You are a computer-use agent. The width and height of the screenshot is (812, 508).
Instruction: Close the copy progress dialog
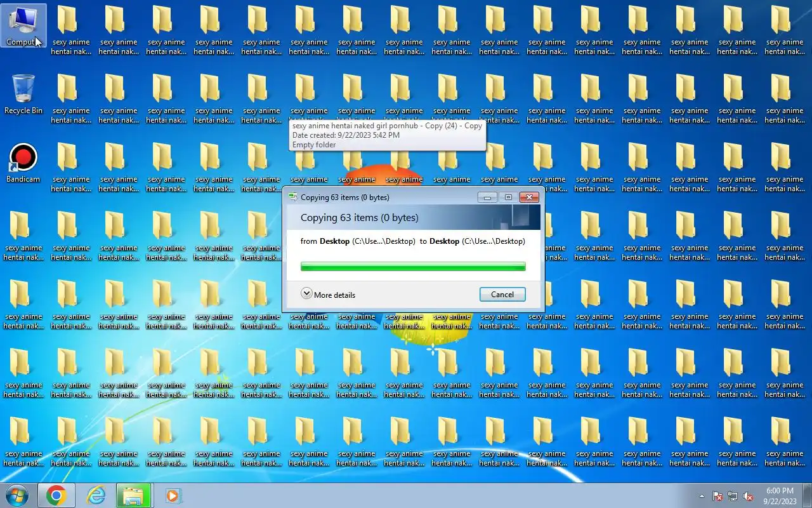click(x=529, y=197)
